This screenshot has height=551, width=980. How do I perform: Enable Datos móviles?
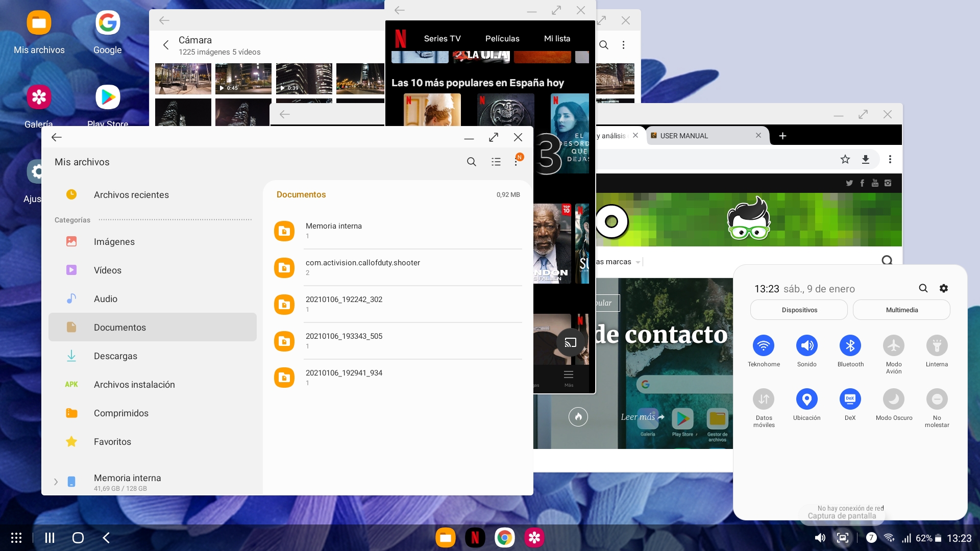click(x=764, y=399)
